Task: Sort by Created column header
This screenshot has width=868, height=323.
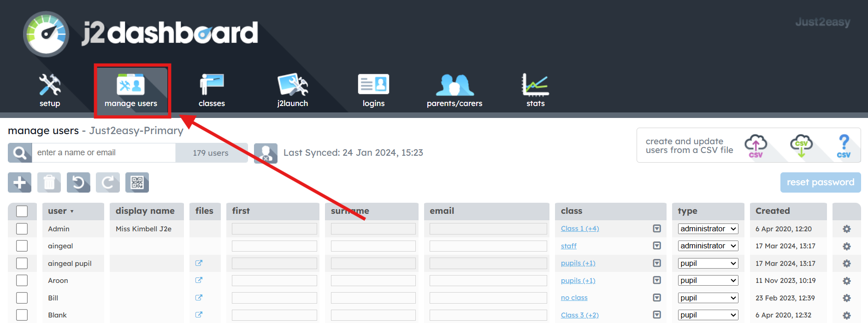Action: (788, 211)
